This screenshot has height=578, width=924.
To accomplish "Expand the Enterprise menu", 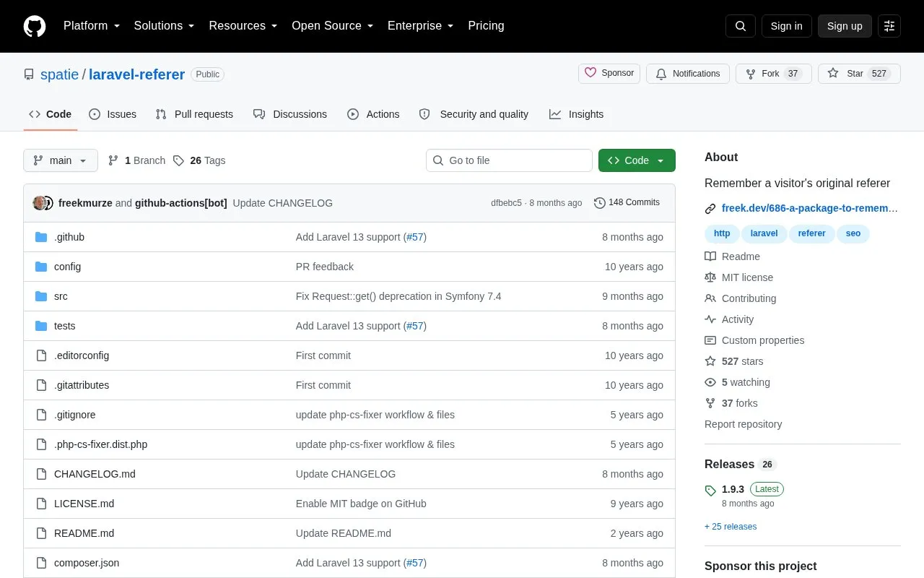I will click(421, 26).
